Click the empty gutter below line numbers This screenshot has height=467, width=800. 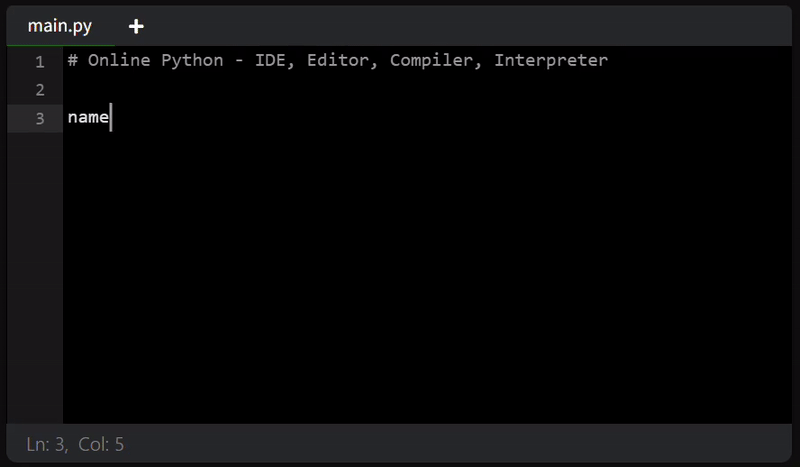pos(35,278)
